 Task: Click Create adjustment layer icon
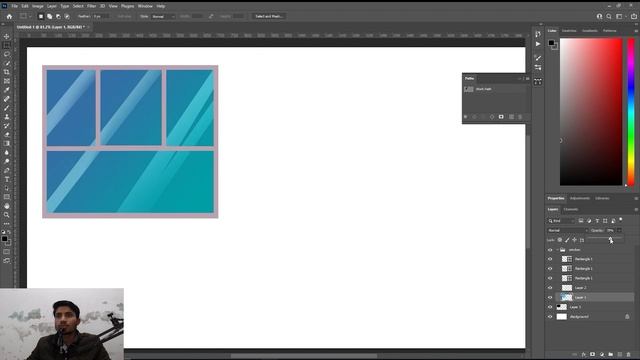(602, 354)
